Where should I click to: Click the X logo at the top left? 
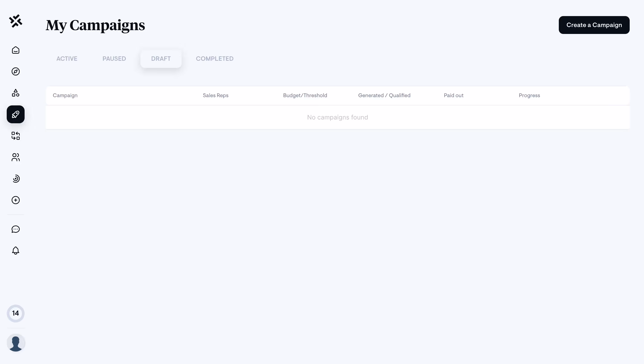click(15, 21)
